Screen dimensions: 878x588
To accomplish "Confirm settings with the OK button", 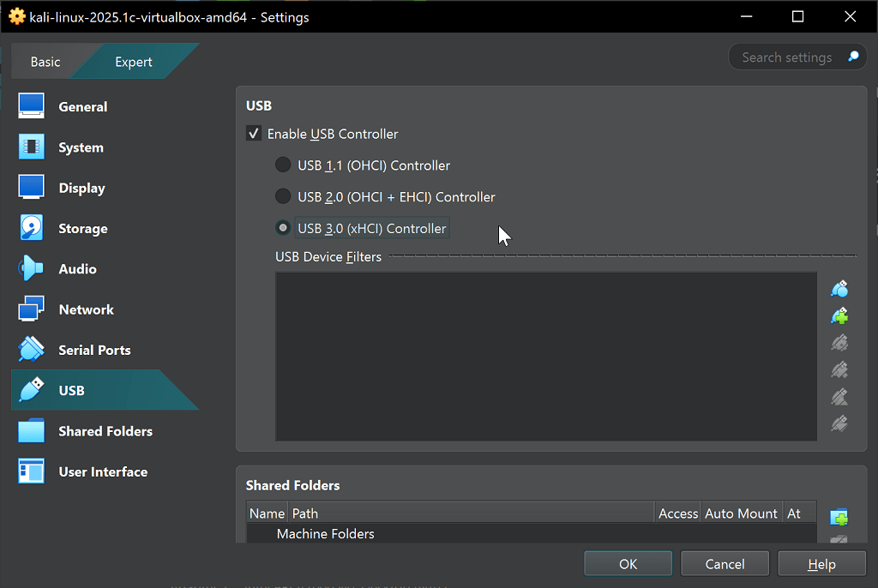I will [628, 563].
